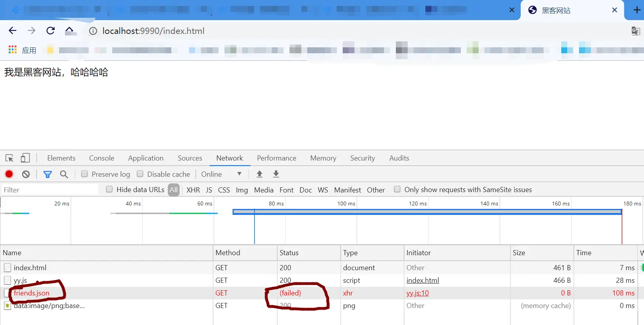Activate the inspect element cursor icon
The height and width of the screenshot is (325, 644).
tap(9, 158)
